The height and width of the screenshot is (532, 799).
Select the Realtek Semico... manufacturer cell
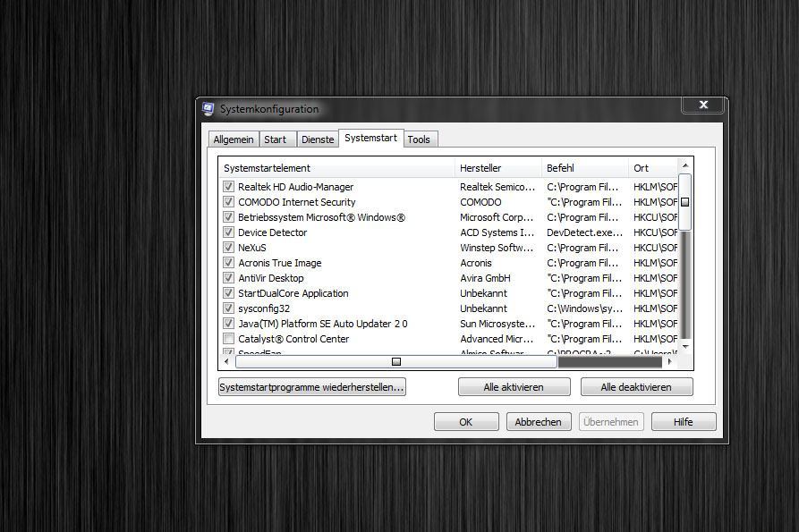coord(497,187)
